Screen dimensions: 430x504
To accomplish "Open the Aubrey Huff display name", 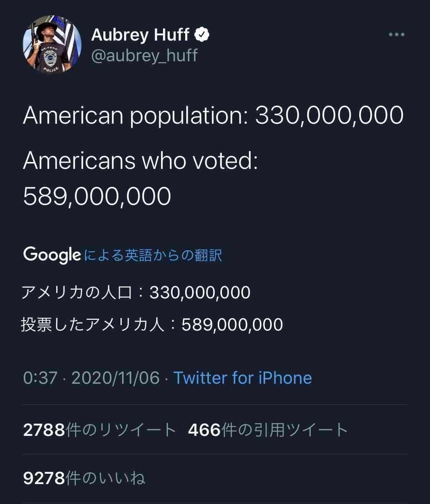I will pos(140,35).
